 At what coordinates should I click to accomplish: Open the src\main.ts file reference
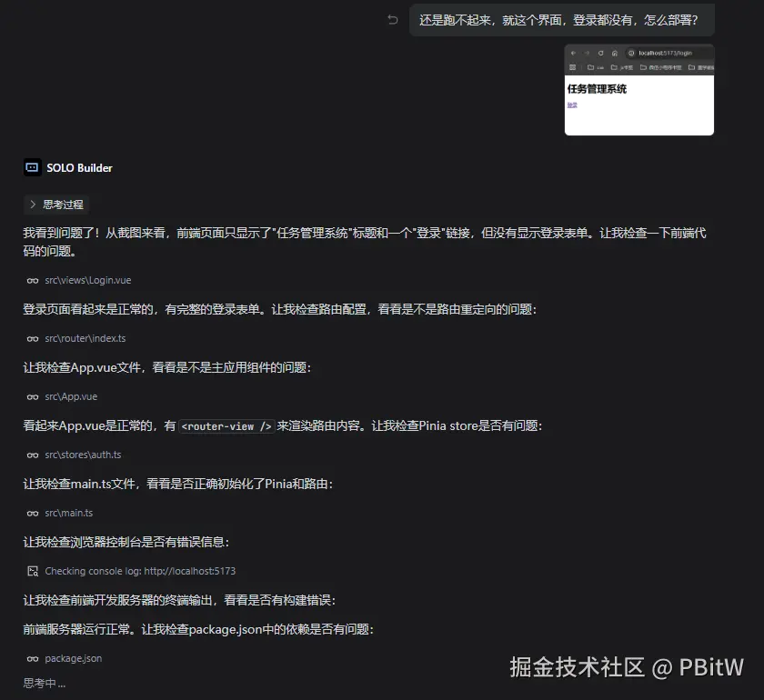[69, 513]
